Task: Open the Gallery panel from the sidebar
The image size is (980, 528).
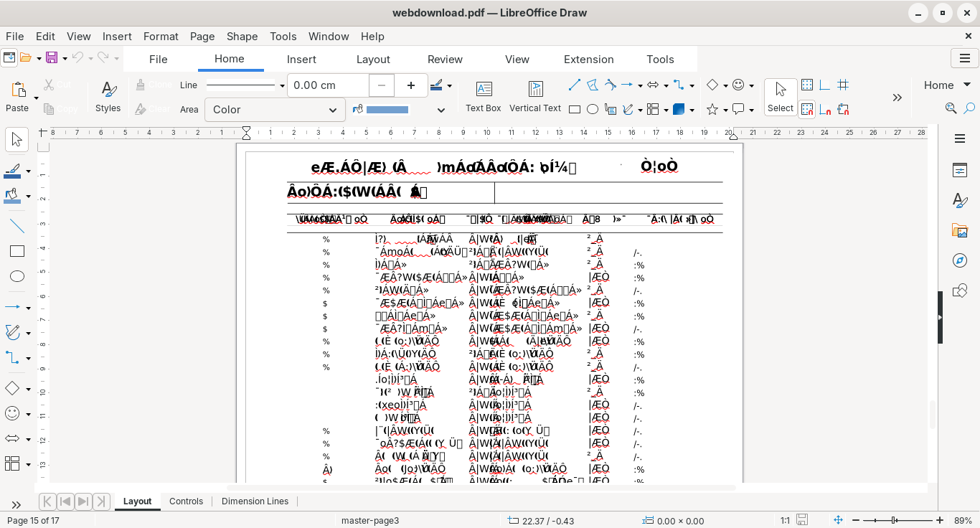Action: (960, 230)
